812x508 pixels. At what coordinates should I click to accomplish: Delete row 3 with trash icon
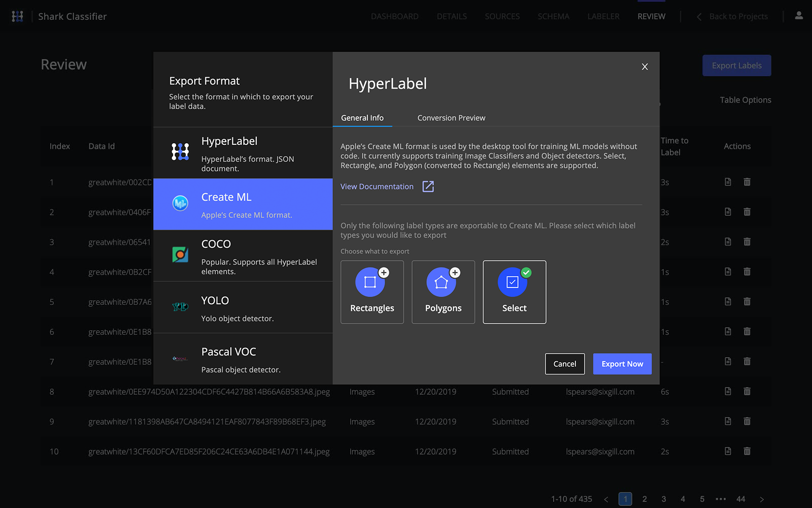click(747, 242)
